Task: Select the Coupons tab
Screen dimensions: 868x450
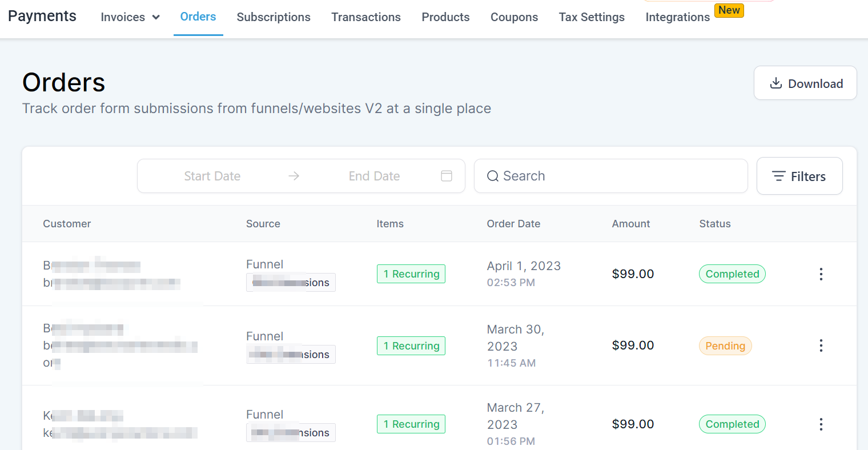Action: click(514, 17)
